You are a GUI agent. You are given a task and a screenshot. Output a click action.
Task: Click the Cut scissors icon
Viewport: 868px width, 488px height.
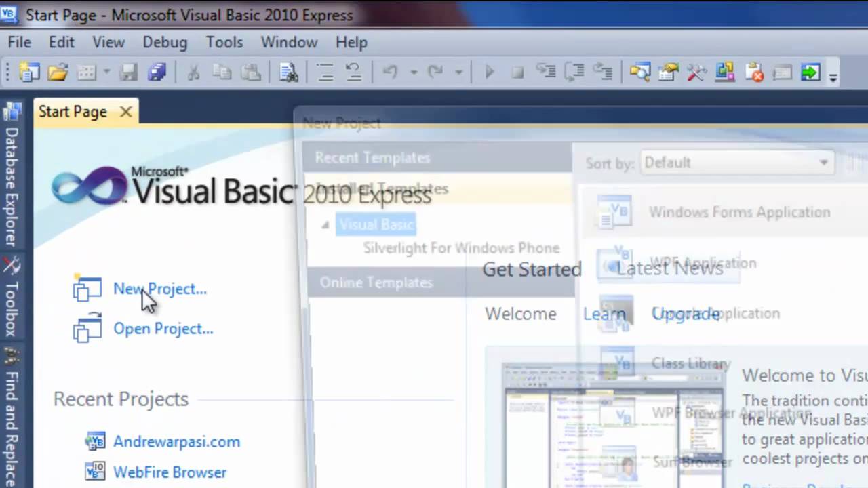(193, 72)
